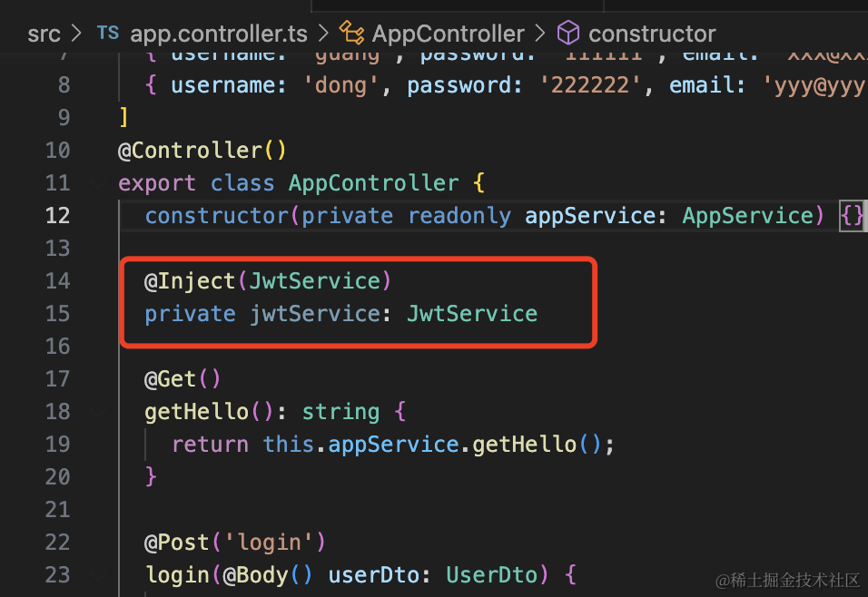The width and height of the screenshot is (868, 597).
Task: Click the @Inject decorator text
Action: [x=190, y=281]
